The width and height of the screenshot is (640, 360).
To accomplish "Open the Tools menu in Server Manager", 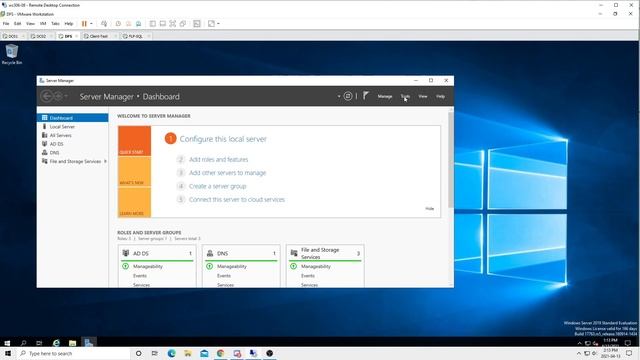I will 405,96.
